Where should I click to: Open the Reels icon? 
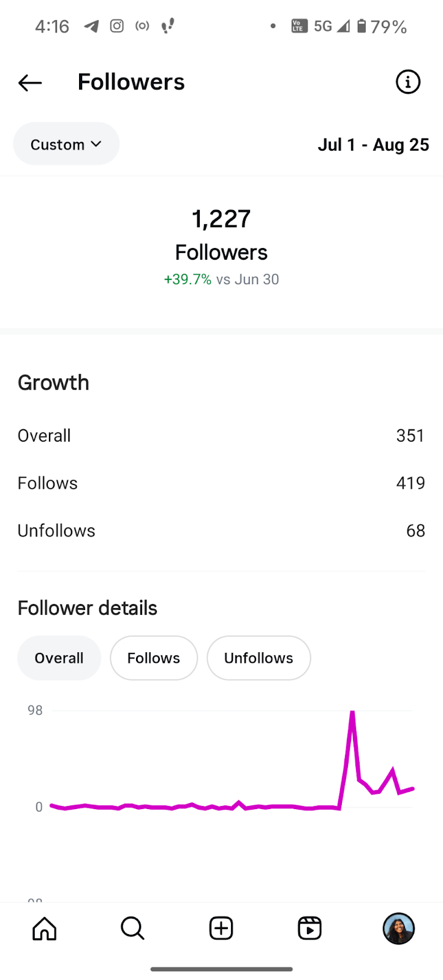[309, 928]
